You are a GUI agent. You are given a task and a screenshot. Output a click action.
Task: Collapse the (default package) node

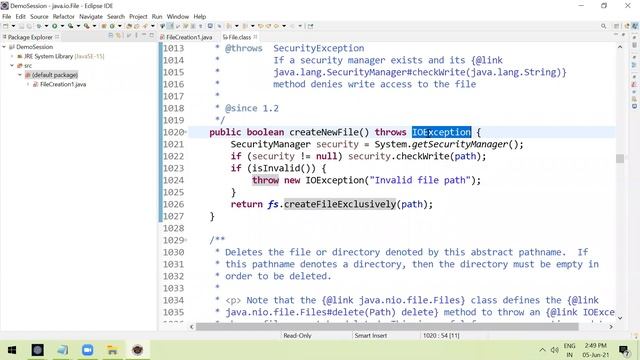click(x=20, y=75)
